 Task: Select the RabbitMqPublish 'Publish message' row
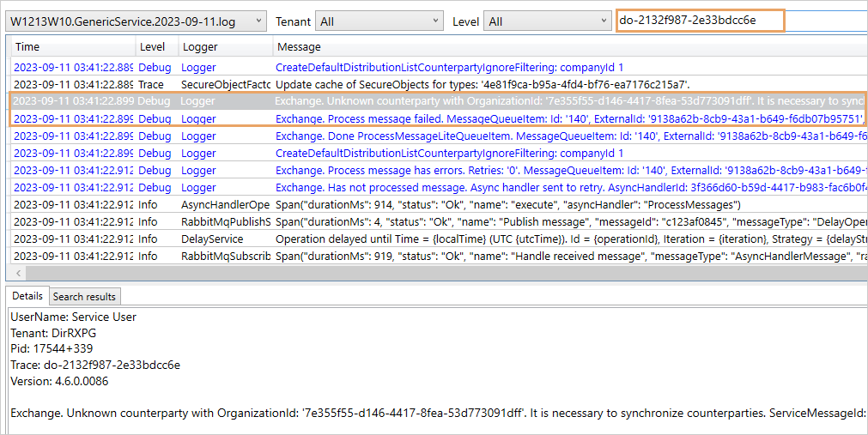429,221
